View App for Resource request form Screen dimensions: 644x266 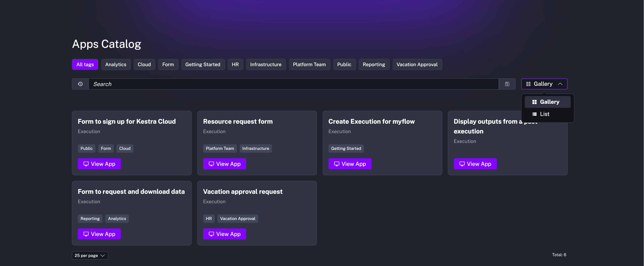point(225,164)
